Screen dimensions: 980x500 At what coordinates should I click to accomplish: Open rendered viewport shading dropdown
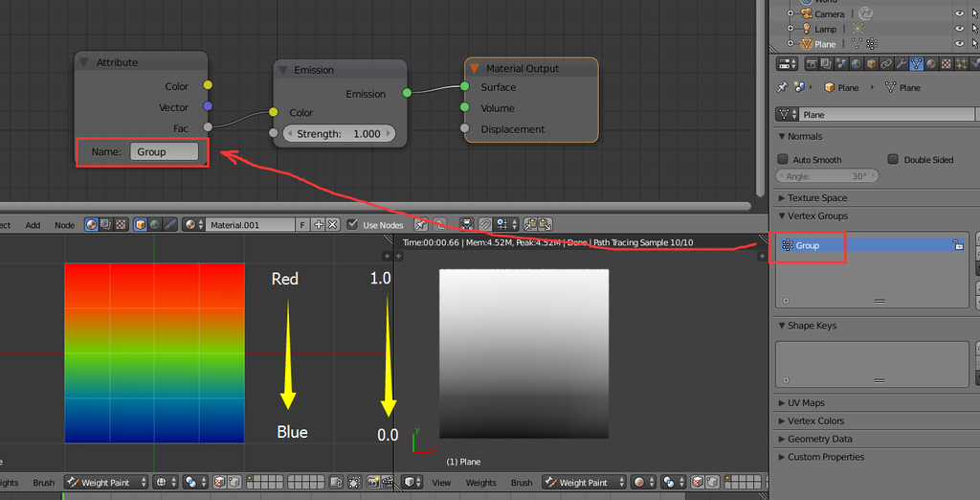point(644,483)
